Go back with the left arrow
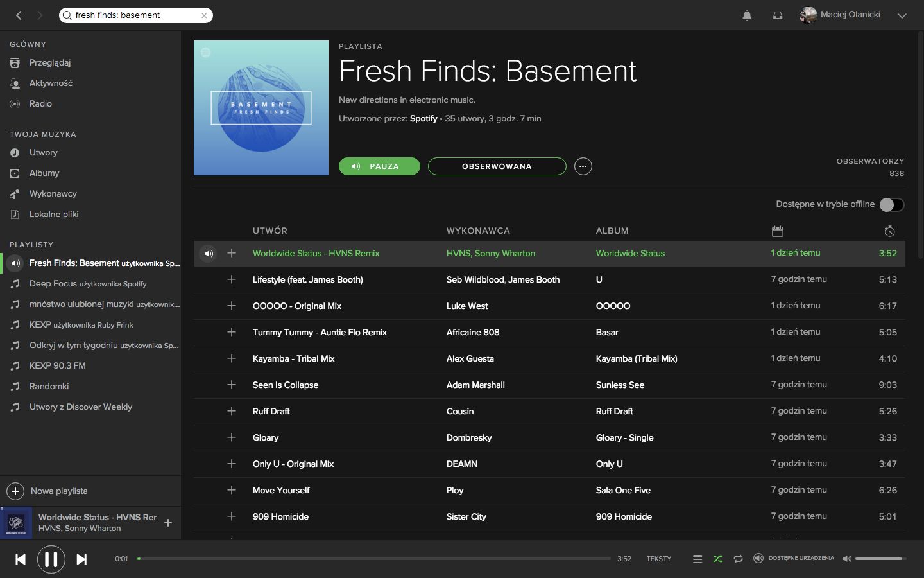The height and width of the screenshot is (578, 924). [x=19, y=15]
